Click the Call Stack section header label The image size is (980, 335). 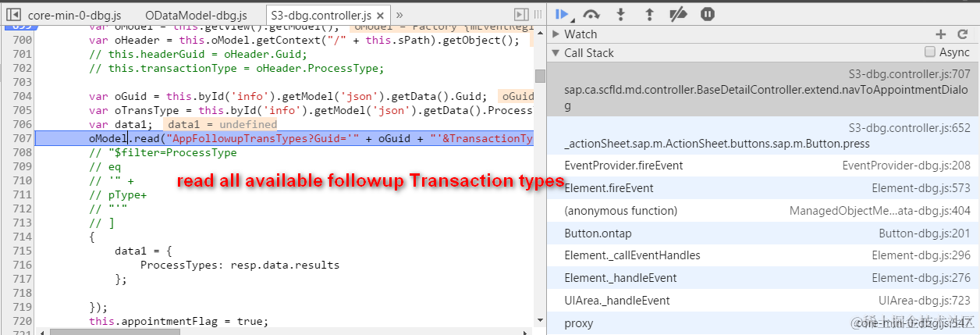coord(589,53)
